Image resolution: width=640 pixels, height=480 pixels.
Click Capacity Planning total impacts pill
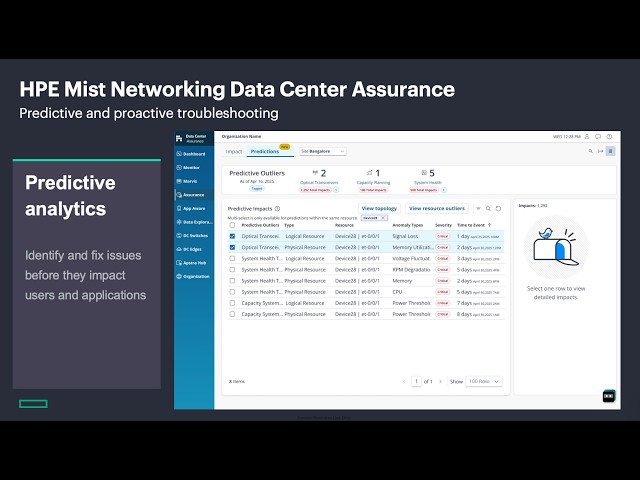pyautogui.click(x=373, y=190)
